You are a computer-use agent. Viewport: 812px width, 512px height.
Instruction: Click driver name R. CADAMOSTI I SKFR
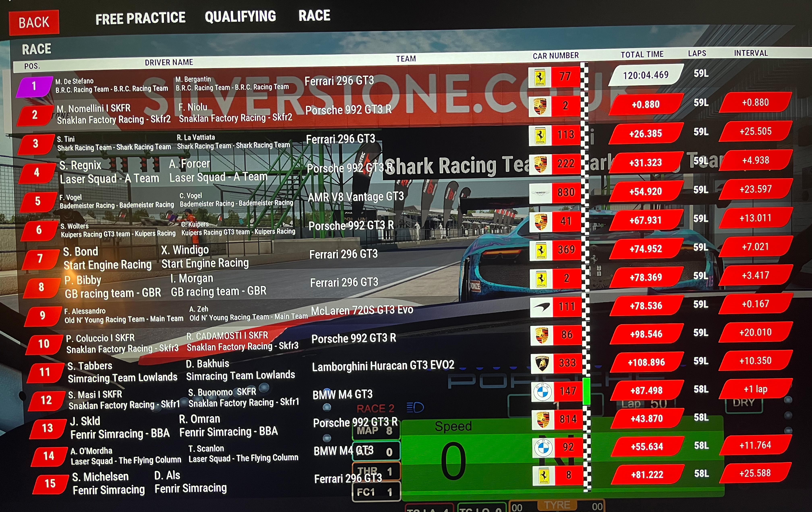(227, 336)
